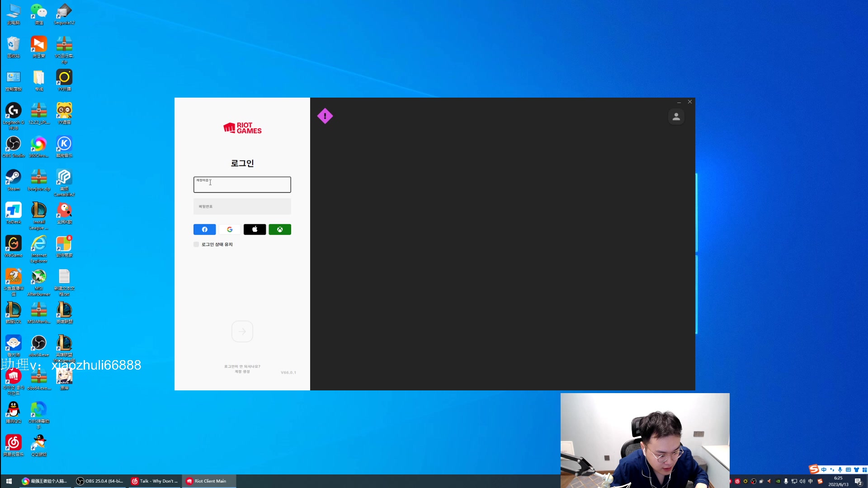This screenshot has height=488, width=868.
Task: Click the create account link
Action: [242, 372]
